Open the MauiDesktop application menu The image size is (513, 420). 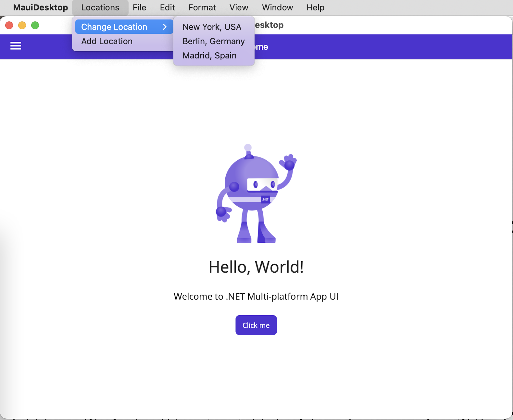41,7
